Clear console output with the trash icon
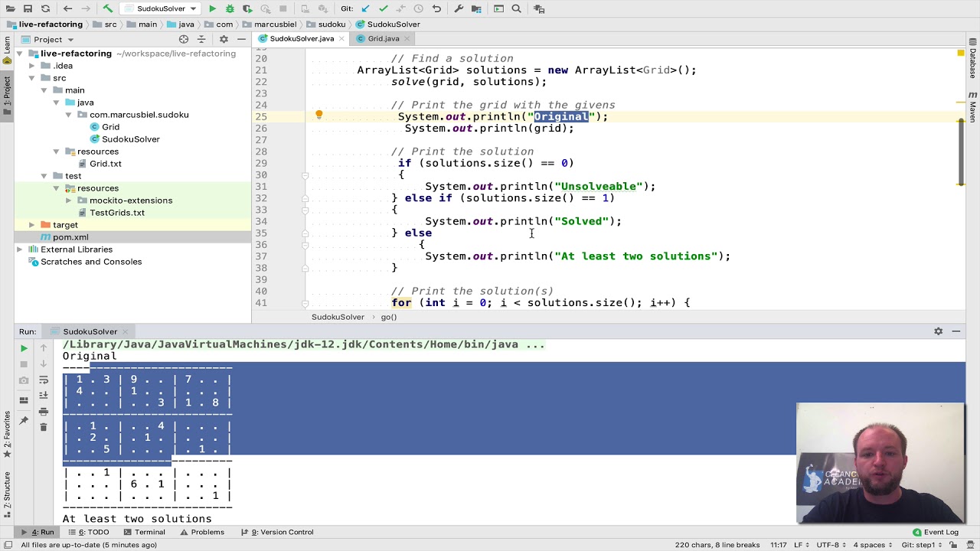Screen dimensions: 980x551 pyautogui.click(x=44, y=427)
